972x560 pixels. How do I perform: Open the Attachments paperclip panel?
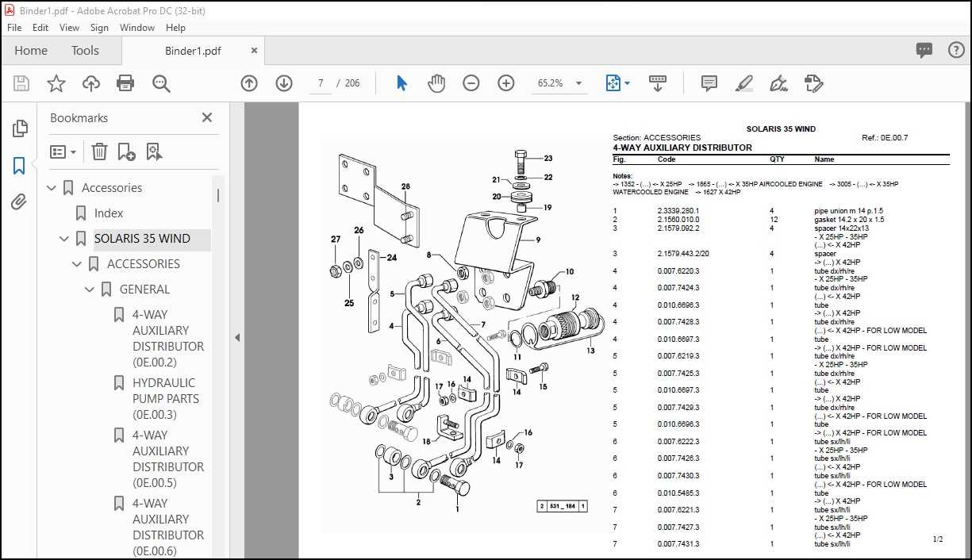(x=20, y=202)
